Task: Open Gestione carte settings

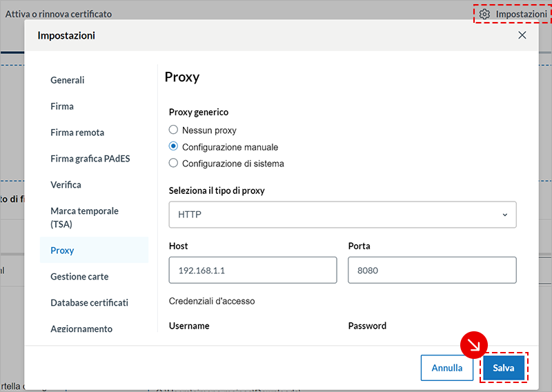Action: (79, 277)
